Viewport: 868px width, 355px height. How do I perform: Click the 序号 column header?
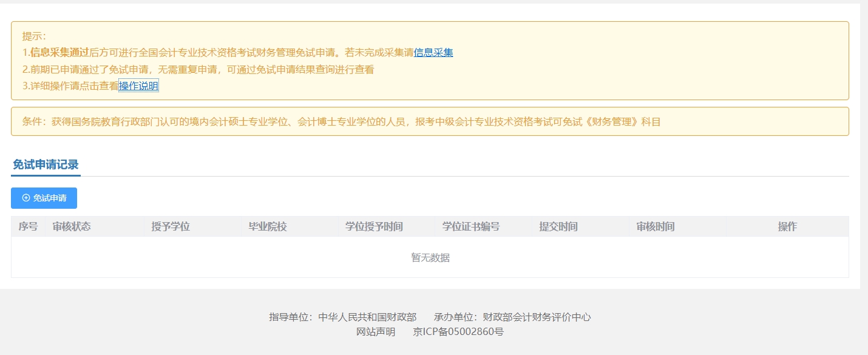click(x=28, y=226)
